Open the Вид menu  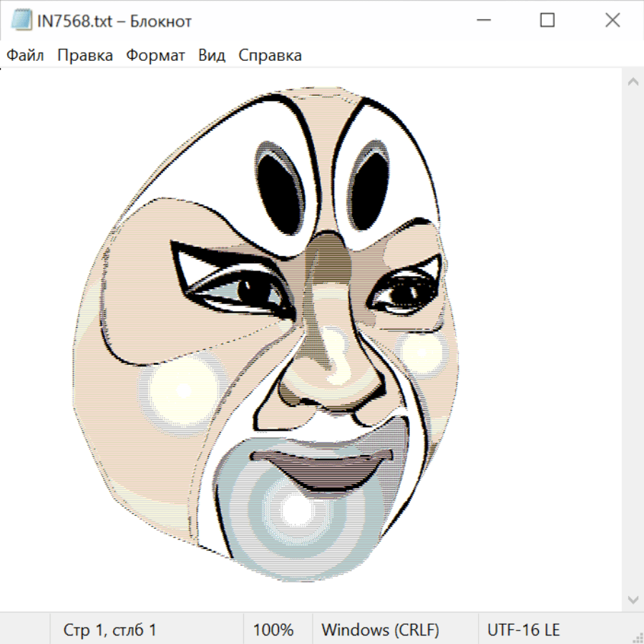click(212, 55)
